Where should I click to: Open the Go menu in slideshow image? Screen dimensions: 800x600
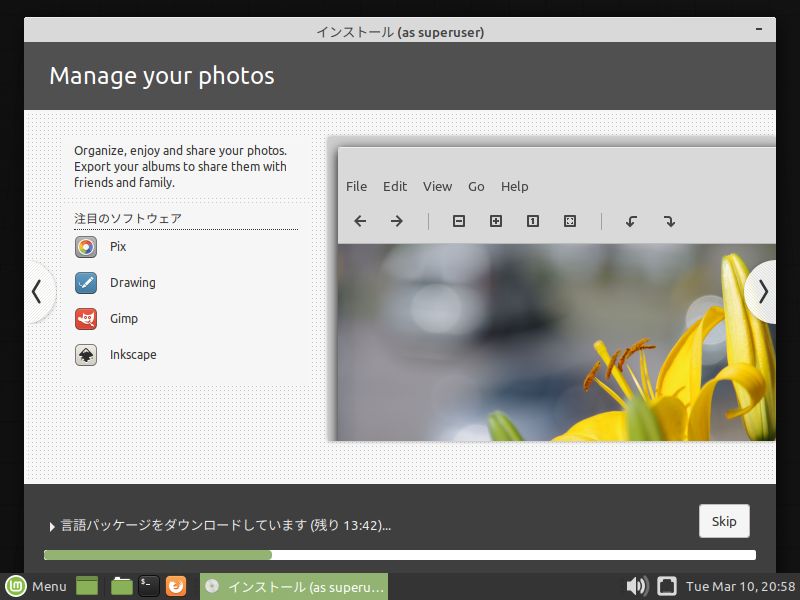[476, 187]
